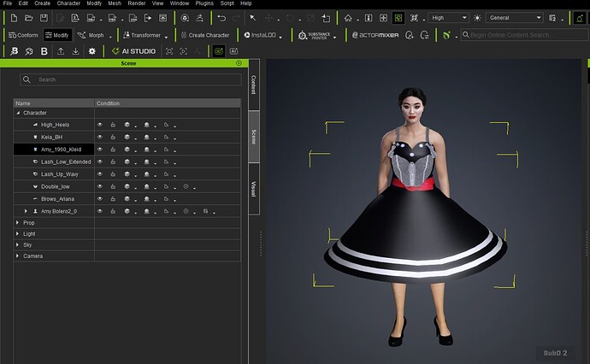Image resolution: width=590 pixels, height=364 pixels.
Task: Switch to the Content side tab
Action: click(254, 85)
